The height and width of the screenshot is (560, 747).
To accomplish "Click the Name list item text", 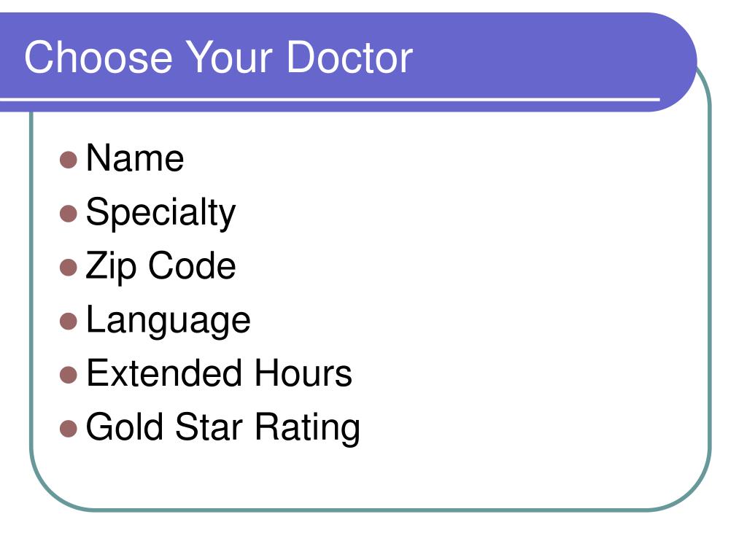I will click(x=135, y=157).
